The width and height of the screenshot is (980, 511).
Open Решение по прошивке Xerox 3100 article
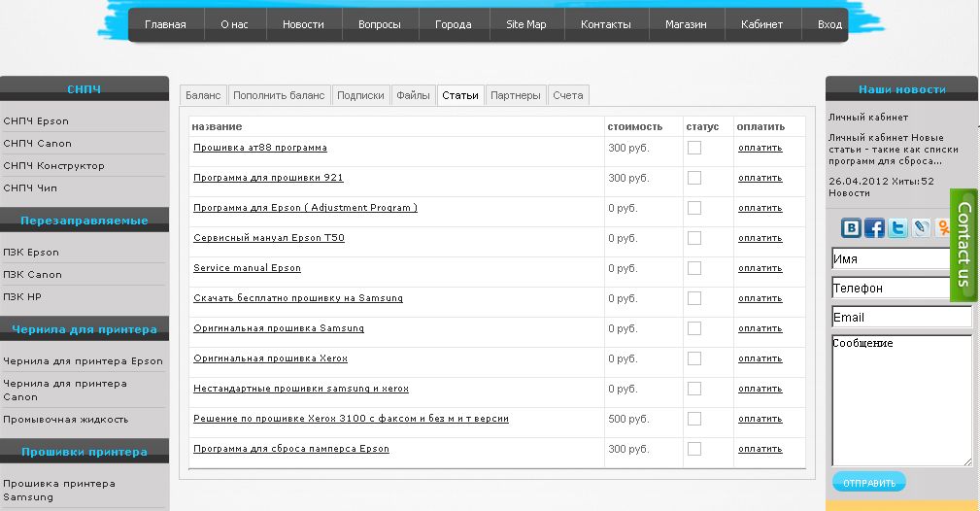[x=351, y=419]
